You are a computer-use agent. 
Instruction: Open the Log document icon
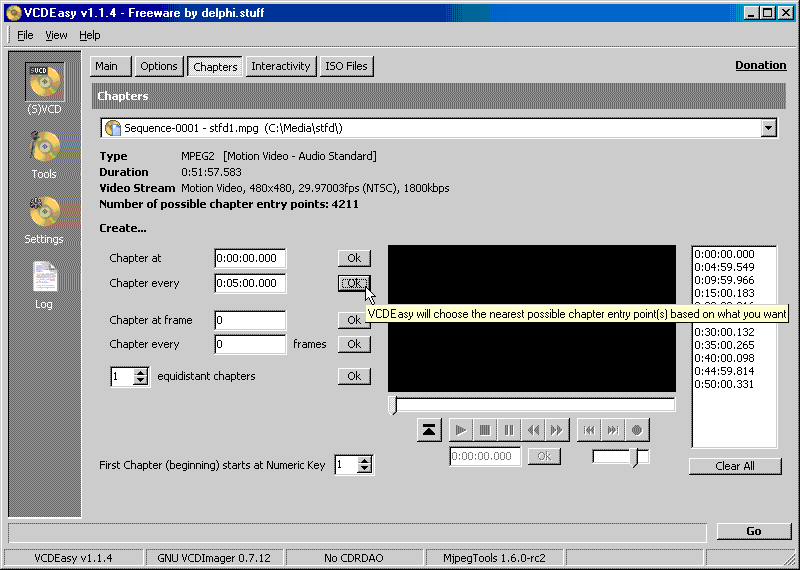[44, 276]
